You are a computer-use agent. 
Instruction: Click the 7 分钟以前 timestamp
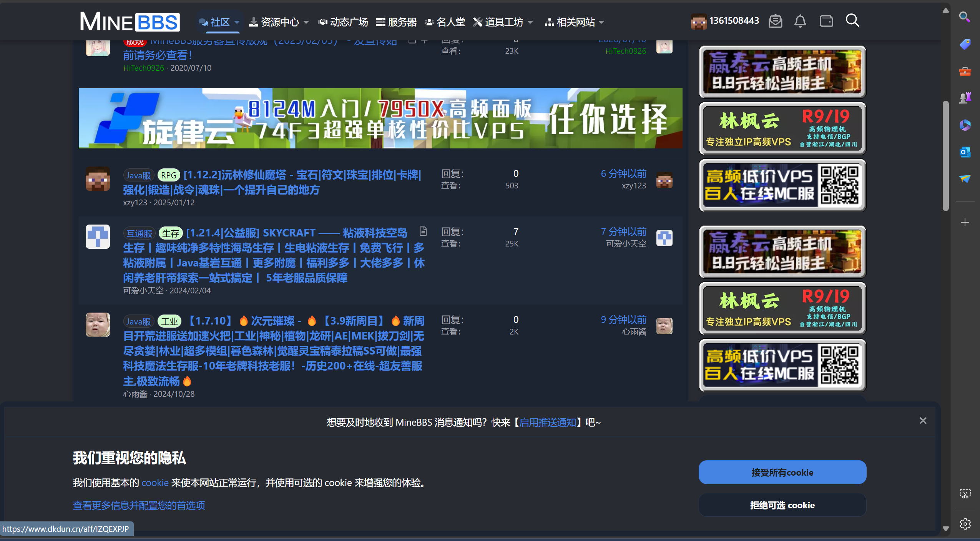(623, 231)
